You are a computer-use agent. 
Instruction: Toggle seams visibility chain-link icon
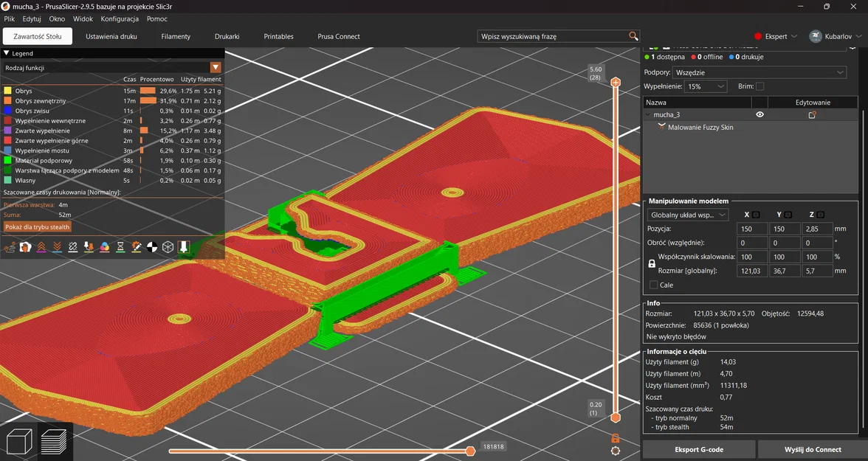click(x=72, y=247)
